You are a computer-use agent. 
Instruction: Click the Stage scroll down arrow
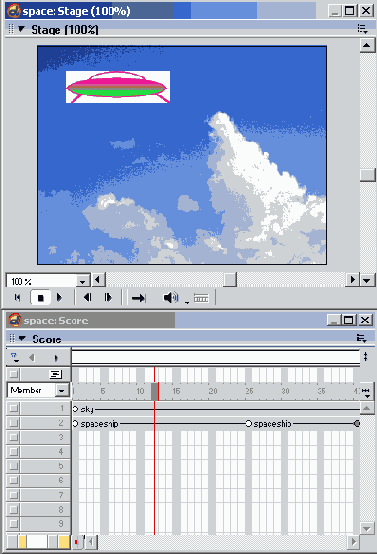pos(367,281)
